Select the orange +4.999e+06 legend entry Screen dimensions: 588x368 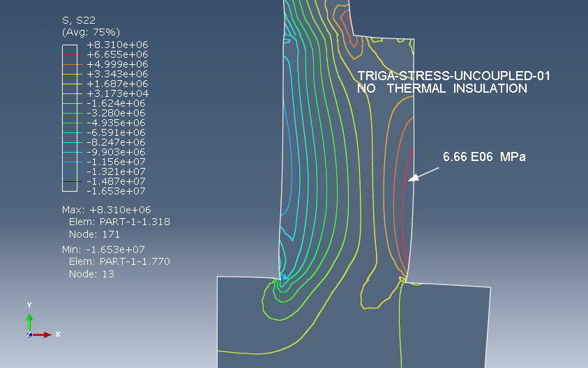[116, 63]
